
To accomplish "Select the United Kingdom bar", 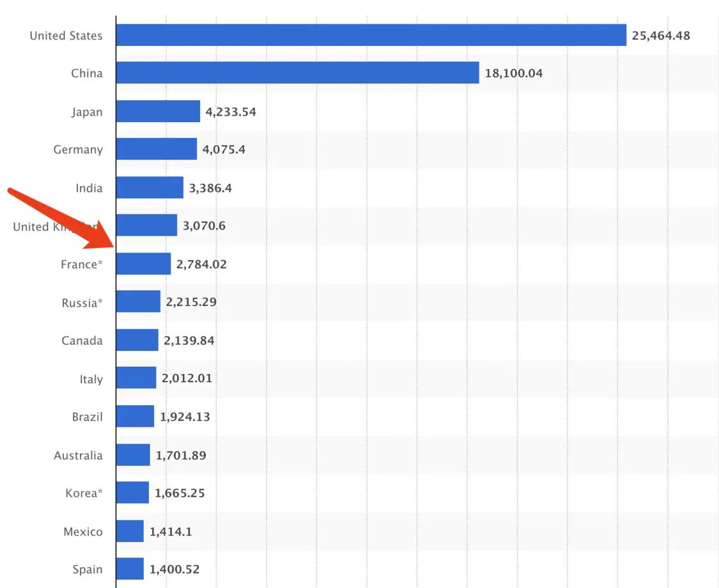I will [x=146, y=226].
